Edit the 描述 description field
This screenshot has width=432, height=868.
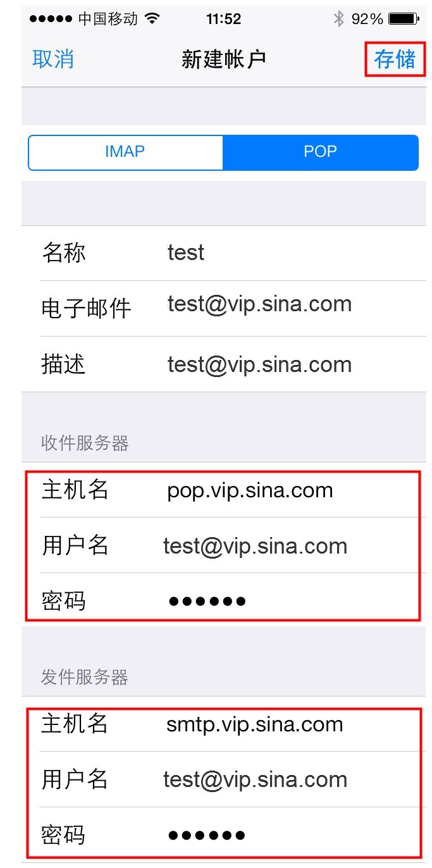coord(224,364)
